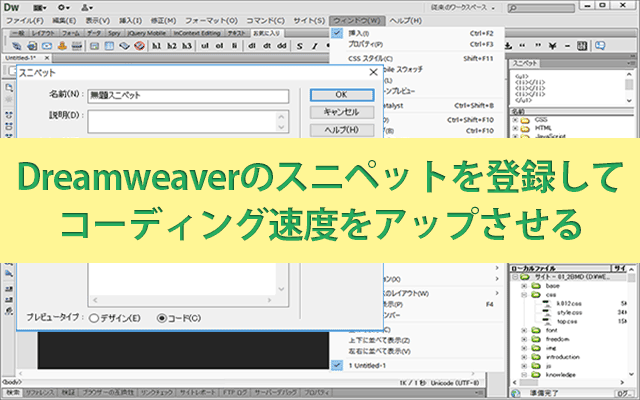
Task: Click キャンセル in the snippet dialog
Action: (342, 112)
